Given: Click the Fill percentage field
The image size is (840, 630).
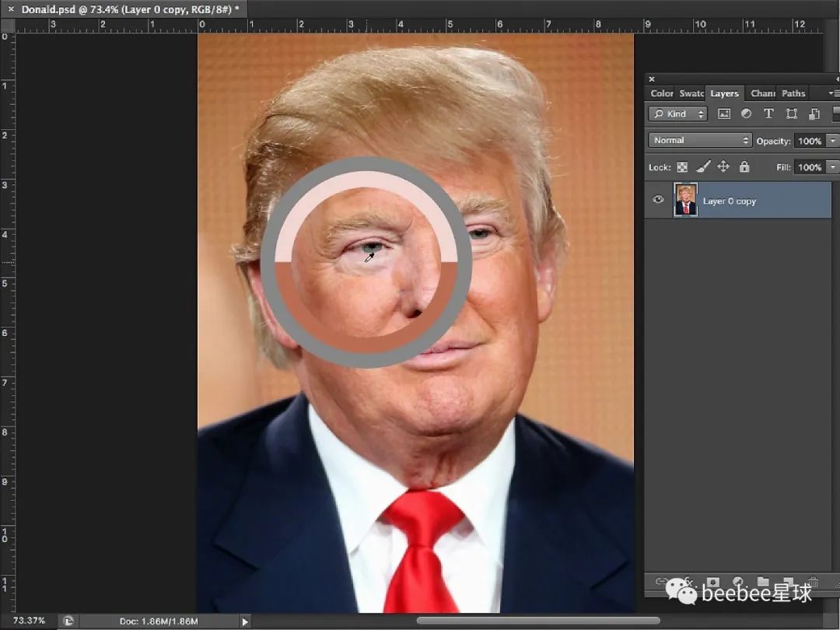Looking at the screenshot, I should tap(809, 167).
